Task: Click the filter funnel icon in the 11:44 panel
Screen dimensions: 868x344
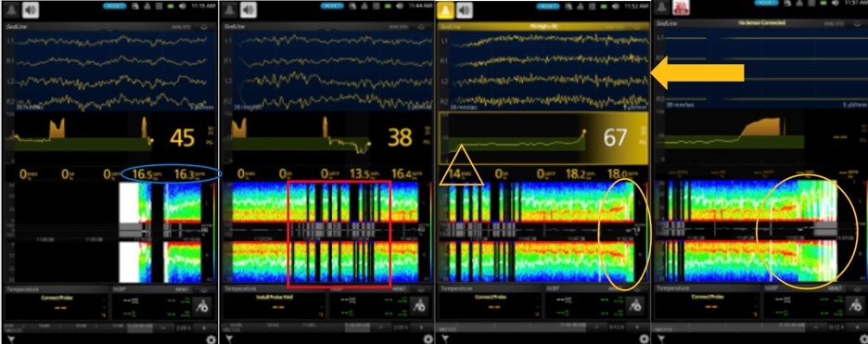Action: [230, 338]
